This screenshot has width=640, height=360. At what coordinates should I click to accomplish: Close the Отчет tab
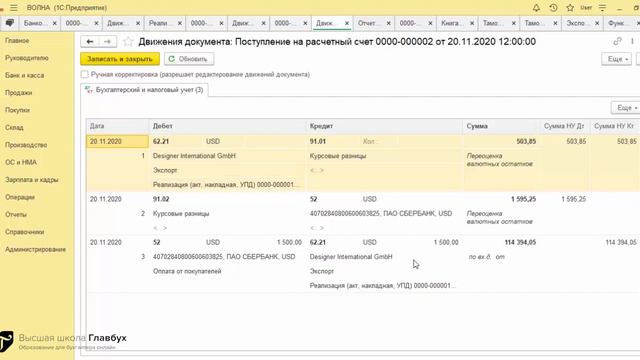point(389,23)
